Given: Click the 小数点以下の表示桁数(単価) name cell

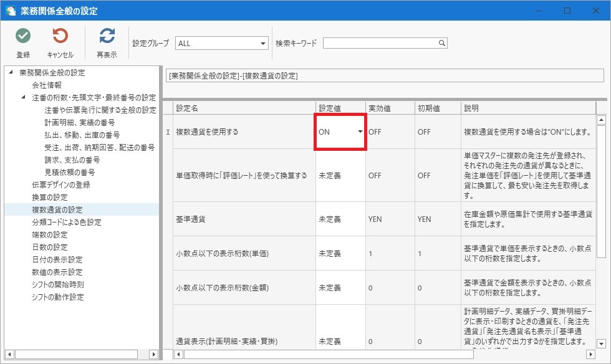Looking at the screenshot, I should pyautogui.click(x=244, y=253).
